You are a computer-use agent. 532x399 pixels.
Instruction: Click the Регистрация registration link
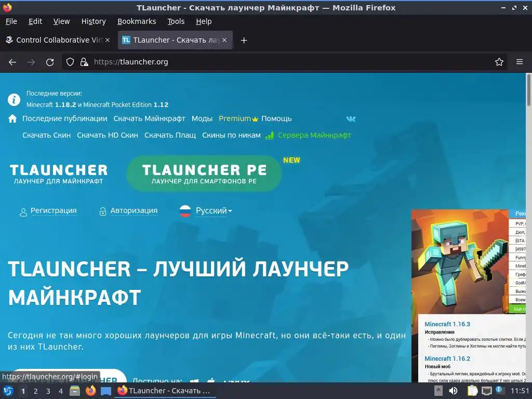tap(54, 211)
